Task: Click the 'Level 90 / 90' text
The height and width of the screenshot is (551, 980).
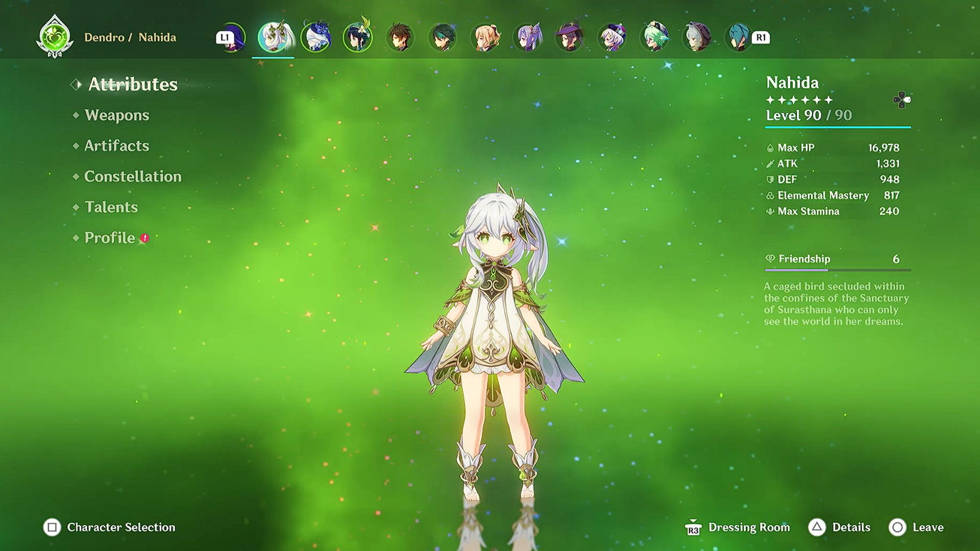Action: point(809,115)
